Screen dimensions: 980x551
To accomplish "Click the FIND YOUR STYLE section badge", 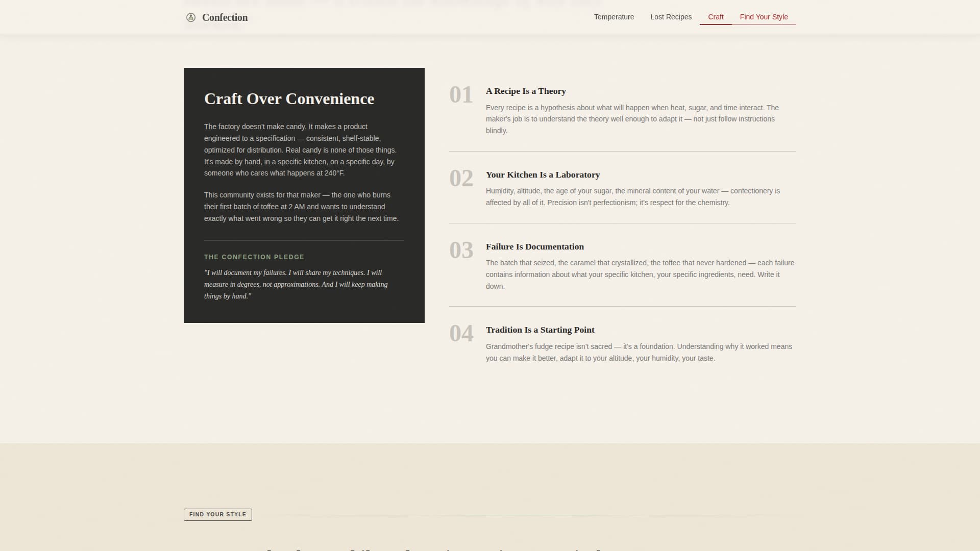I will coord(217,514).
